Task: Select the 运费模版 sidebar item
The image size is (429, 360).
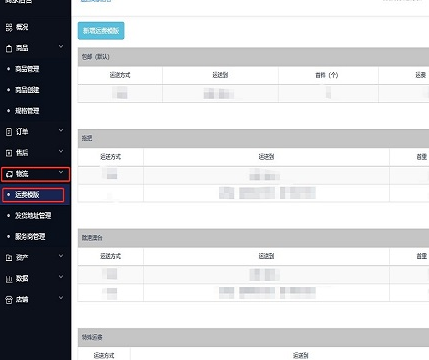Action: pos(33,195)
